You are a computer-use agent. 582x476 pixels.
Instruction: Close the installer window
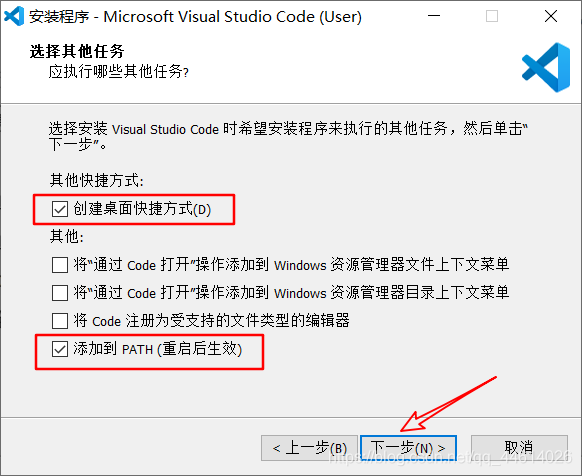click(x=551, y=16)
